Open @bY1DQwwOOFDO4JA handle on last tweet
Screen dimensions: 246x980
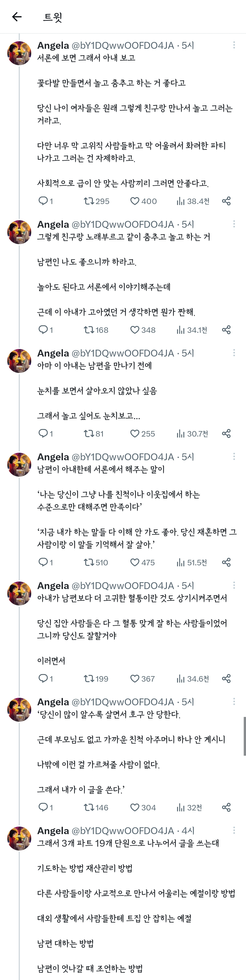coord(123,830)
